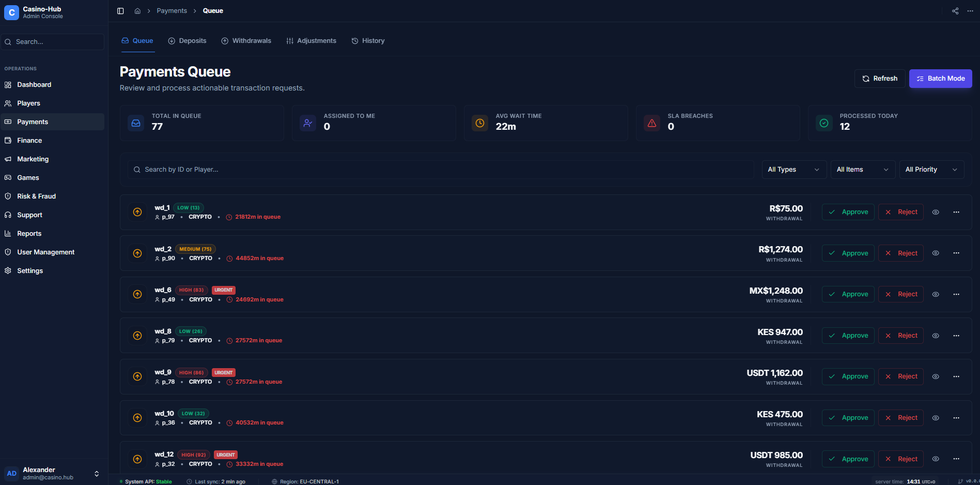The image size is (980, 485).
Task: Toggle the sidebar panel icon
Action: click(120, 11)
